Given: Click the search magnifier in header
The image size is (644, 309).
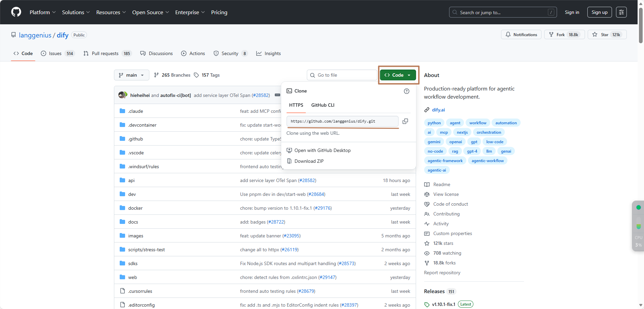Looking at the screenshot, I should point(455,12).
